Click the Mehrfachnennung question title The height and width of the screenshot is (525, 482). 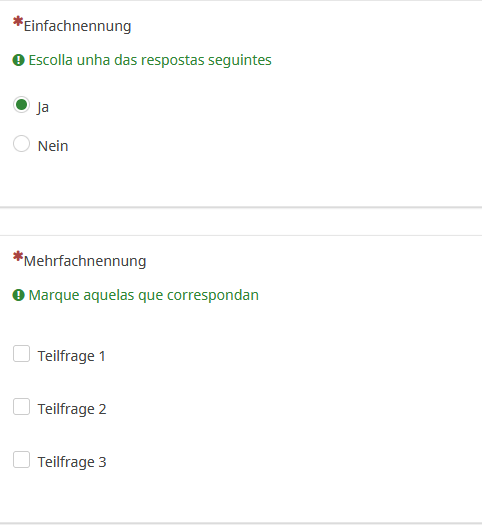coord(85,261)
